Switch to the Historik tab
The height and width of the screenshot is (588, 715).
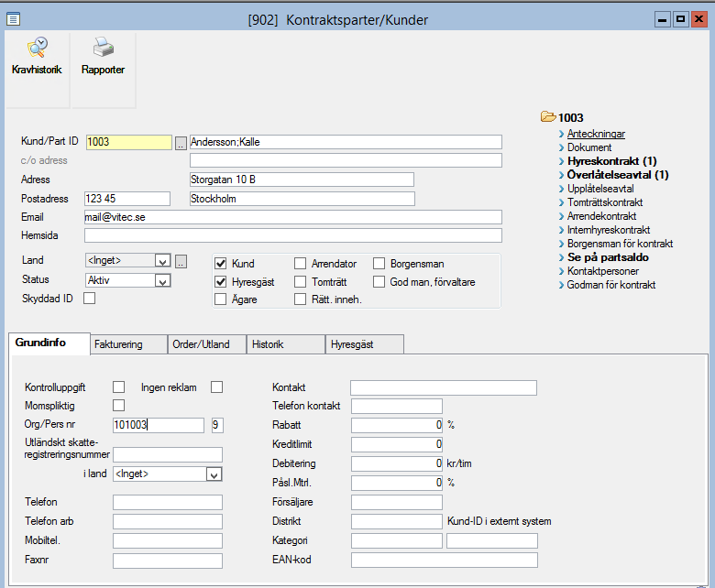click(286, 344)
